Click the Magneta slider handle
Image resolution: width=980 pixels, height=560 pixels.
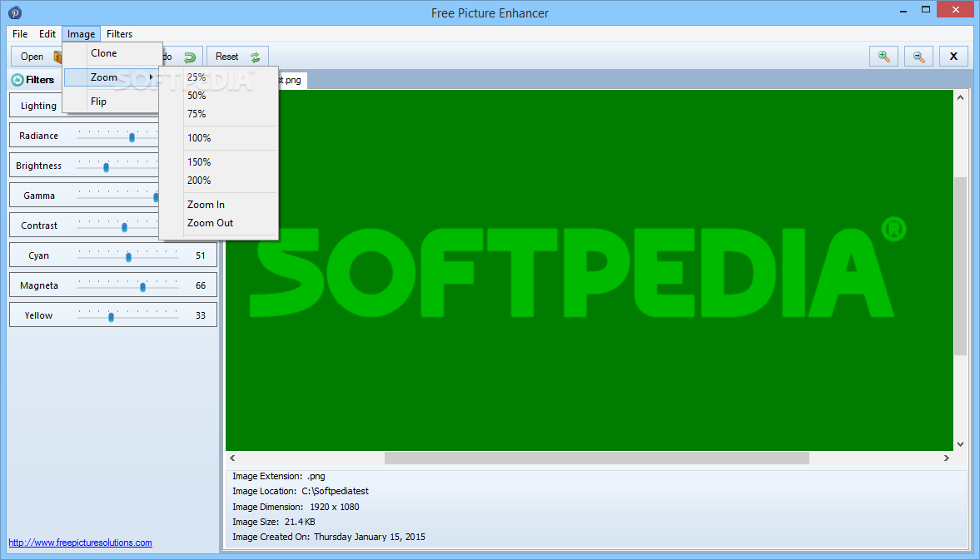143,287
